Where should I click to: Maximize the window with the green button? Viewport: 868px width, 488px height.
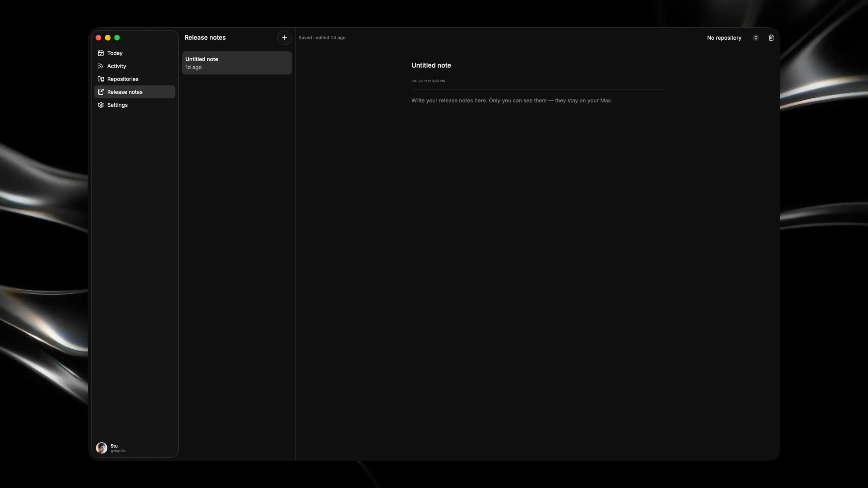pyautogui.click(x=117, y=38)
